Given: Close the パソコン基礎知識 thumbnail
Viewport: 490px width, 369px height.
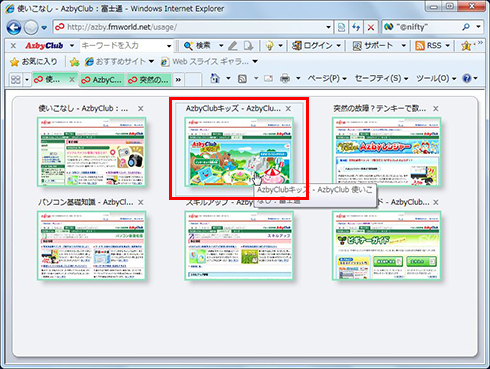Looking at the screenshot, I should (141, 202).
